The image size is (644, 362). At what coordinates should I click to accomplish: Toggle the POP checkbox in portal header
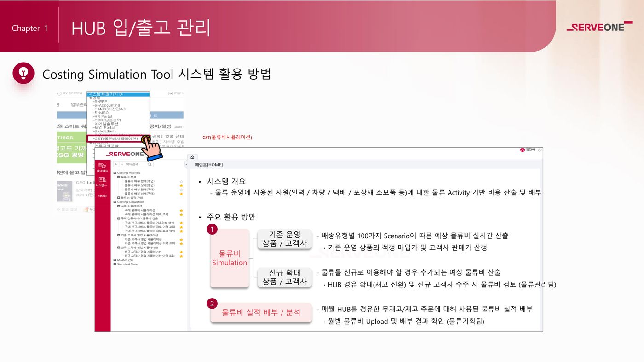[171, 93]
